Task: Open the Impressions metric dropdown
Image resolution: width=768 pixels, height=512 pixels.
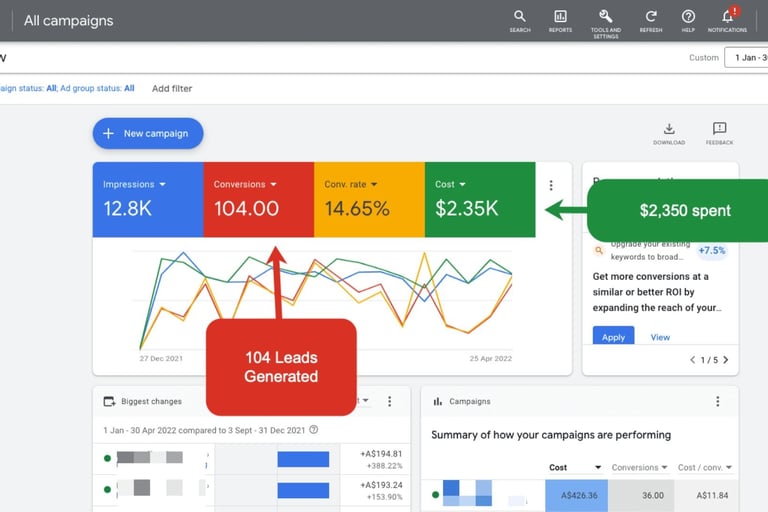Action: pyautogui.click(x=163, y=185)
